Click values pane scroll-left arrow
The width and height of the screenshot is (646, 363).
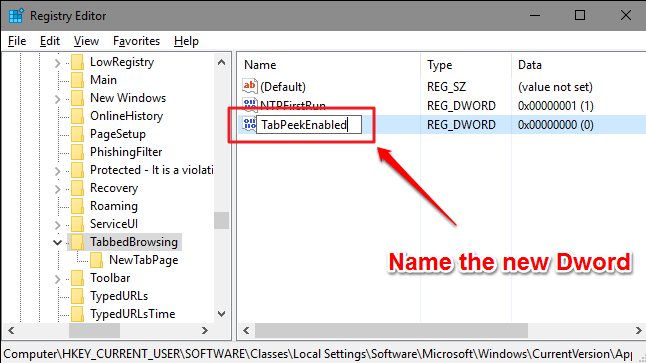246,330
